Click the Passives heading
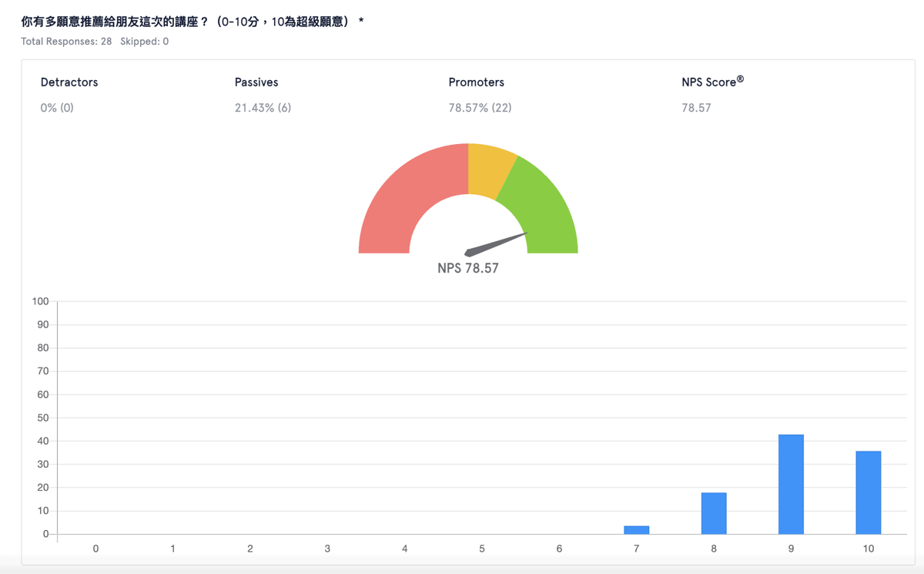This screenshot has width=924, height=574. (256, 82)
